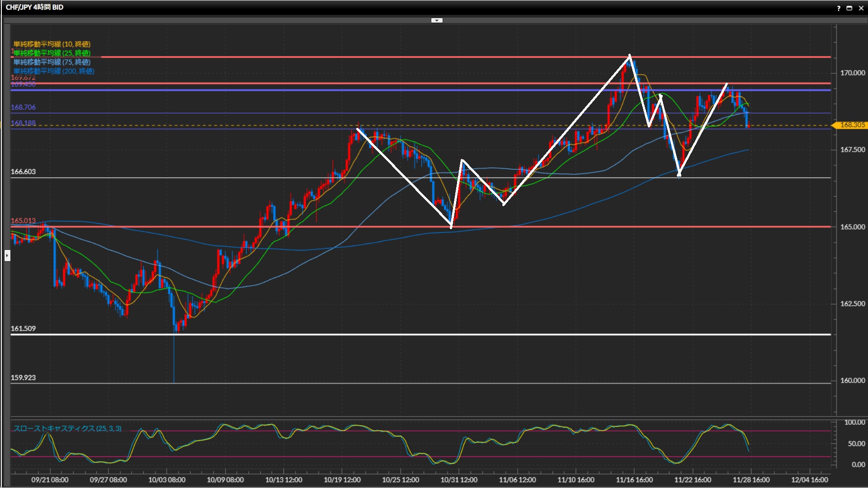Click the 170.000 price axis label
The width and height of the screenshot is (868, 488).
click(852, 73)
